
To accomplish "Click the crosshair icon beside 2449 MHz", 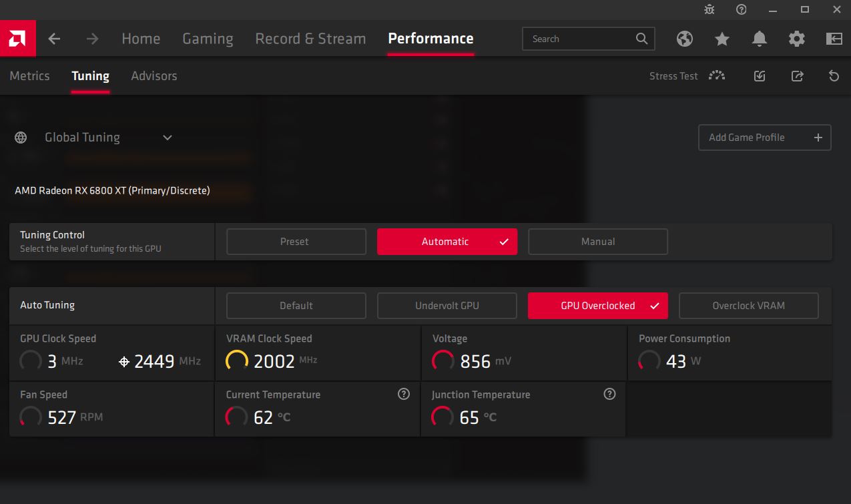I will click(x=123, y=362).
